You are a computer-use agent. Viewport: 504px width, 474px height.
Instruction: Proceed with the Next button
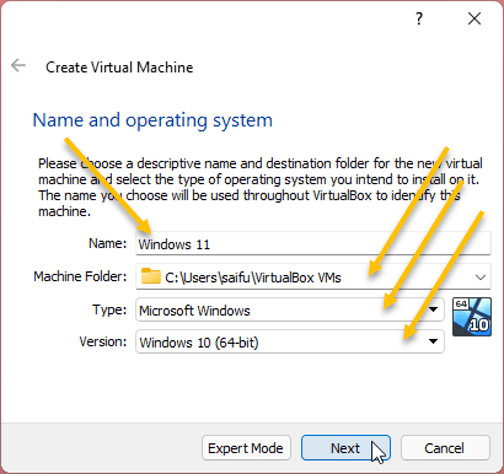(346, 448)
